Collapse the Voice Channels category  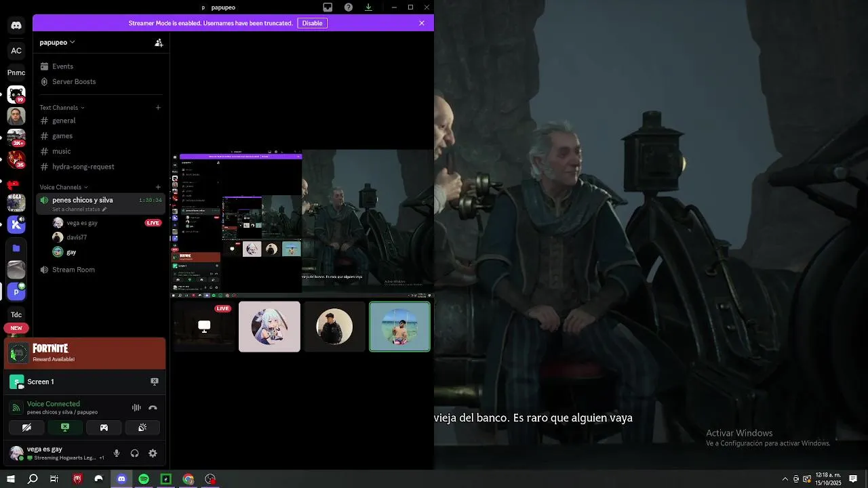tap(64, 187)
